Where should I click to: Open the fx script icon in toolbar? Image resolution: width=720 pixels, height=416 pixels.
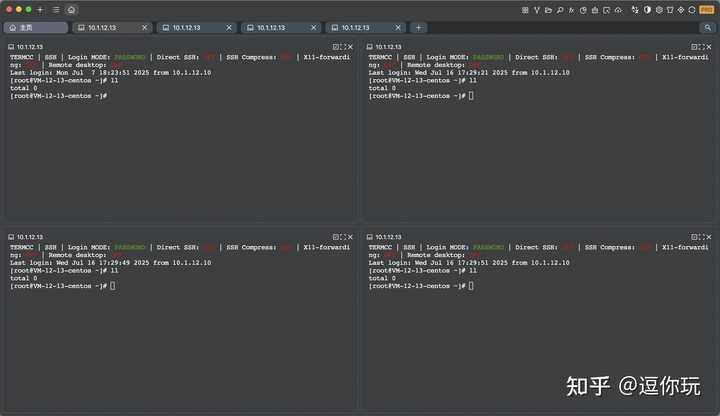[571, 10]
